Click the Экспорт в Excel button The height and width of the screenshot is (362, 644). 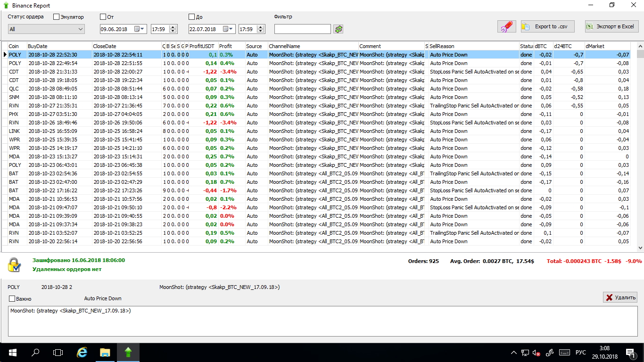point(611,27)
